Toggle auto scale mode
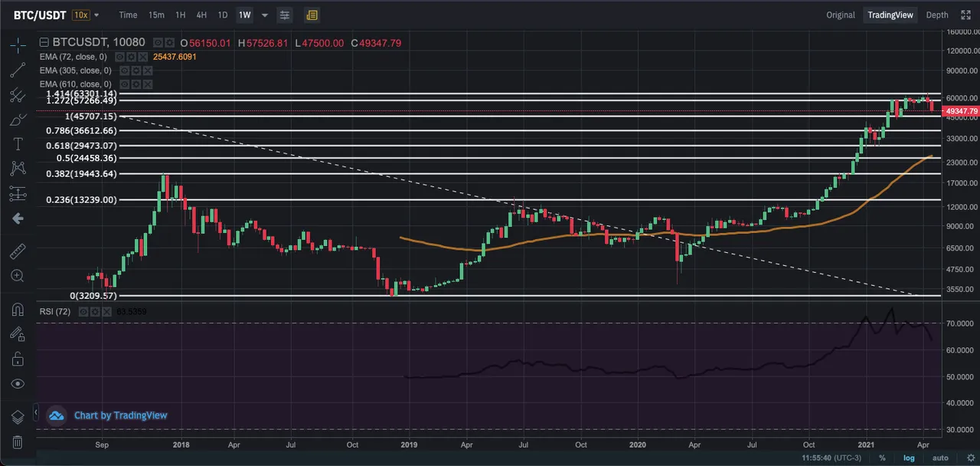 [x=939, y=458]
